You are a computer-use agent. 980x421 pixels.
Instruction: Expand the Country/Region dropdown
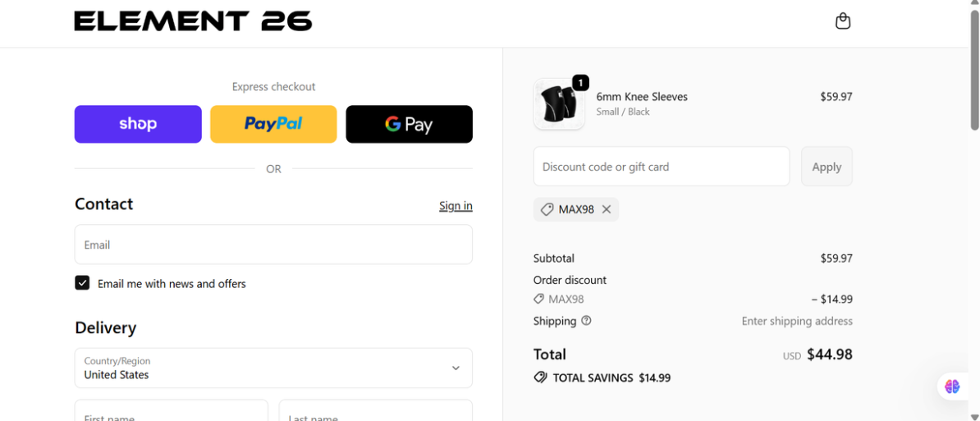pos(273,368)
